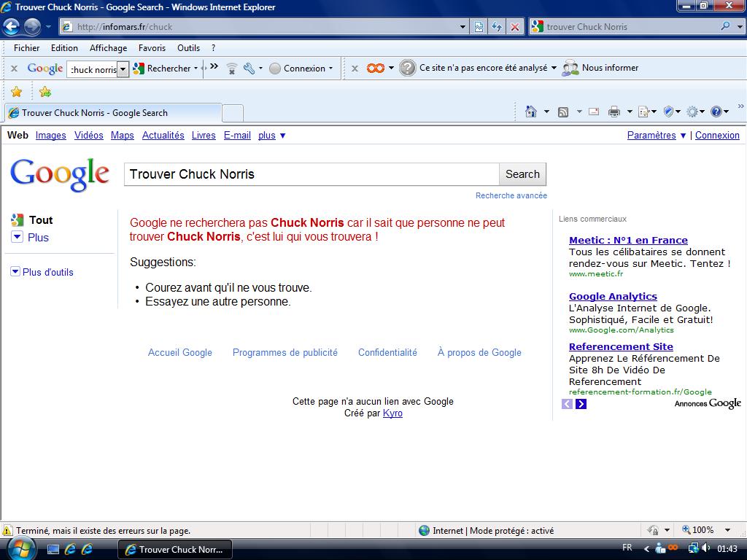Click the address bar URL field
The height and width of the screenshot is (560, 747).
click(264, 27)
